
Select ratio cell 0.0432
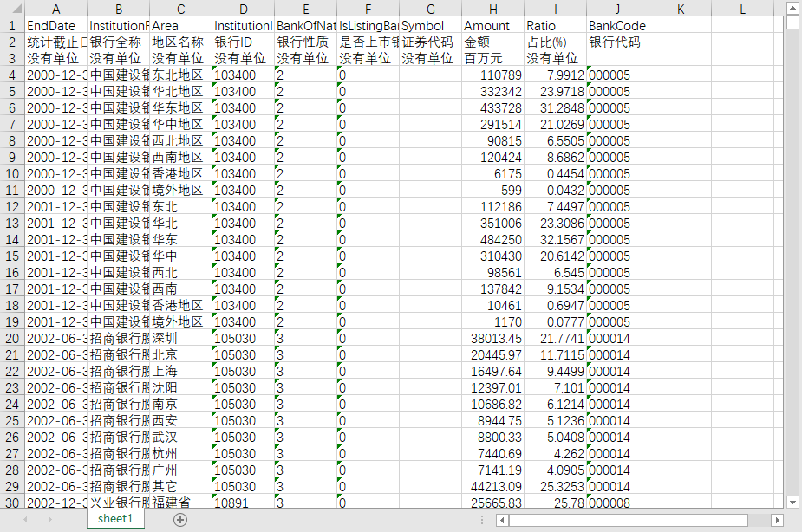tap(556, 190)
